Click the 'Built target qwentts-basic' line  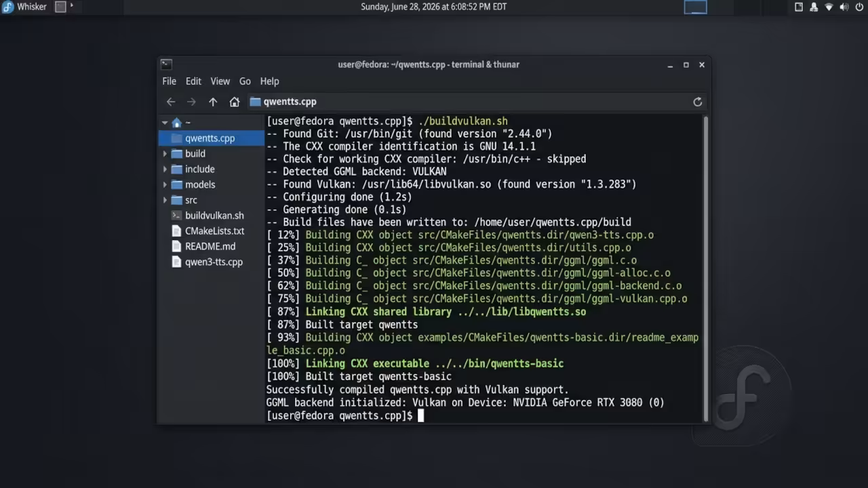pos(359,376)
